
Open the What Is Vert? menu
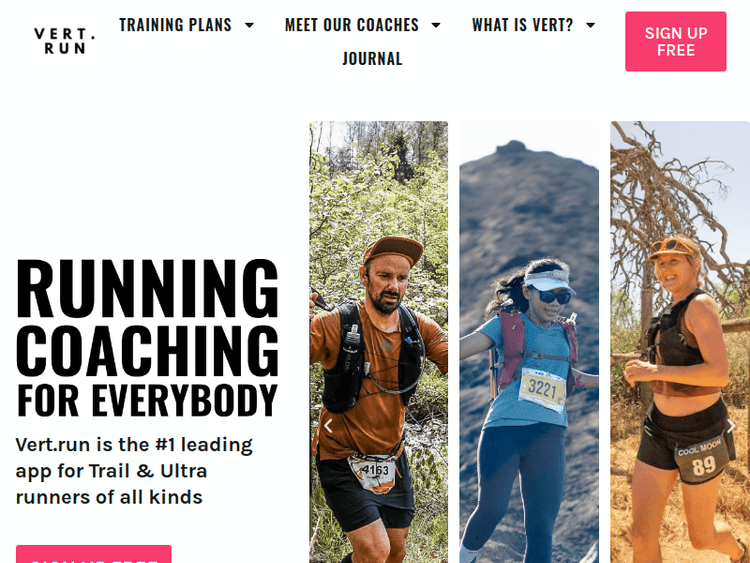click(x=522, y=25)
